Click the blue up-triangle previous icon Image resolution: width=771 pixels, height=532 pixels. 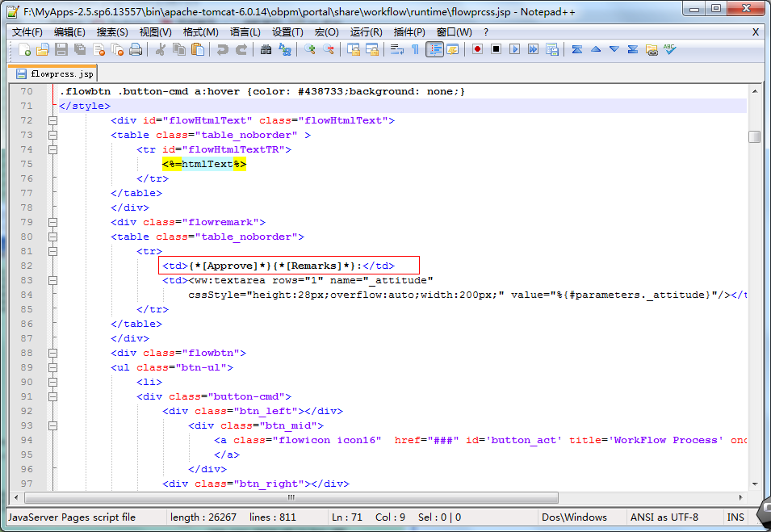point(596,49)
